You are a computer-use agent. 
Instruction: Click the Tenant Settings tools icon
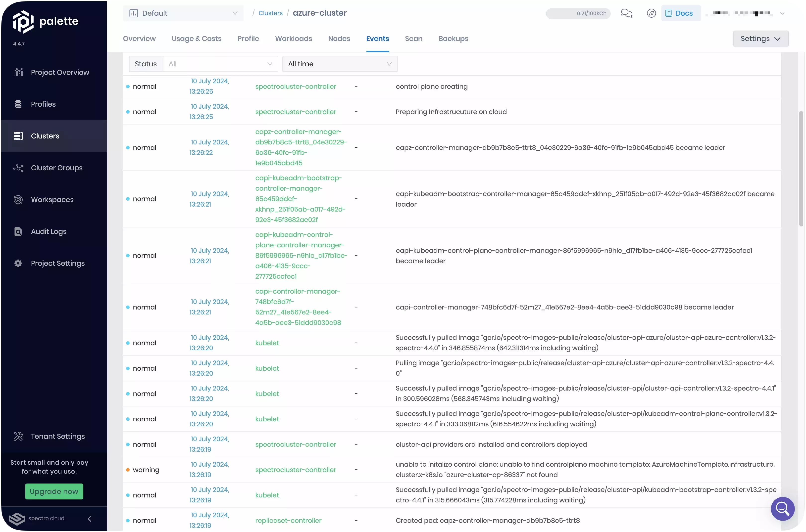pyautogui.click(x=18, y=436)
